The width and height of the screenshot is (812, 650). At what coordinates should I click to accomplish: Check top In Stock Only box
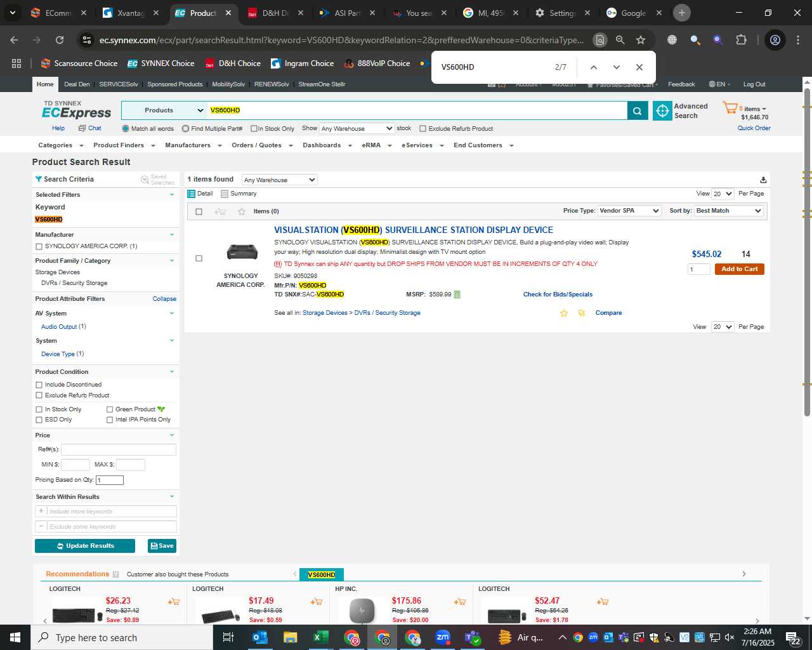pyautogui.click(x=254, y=129)
